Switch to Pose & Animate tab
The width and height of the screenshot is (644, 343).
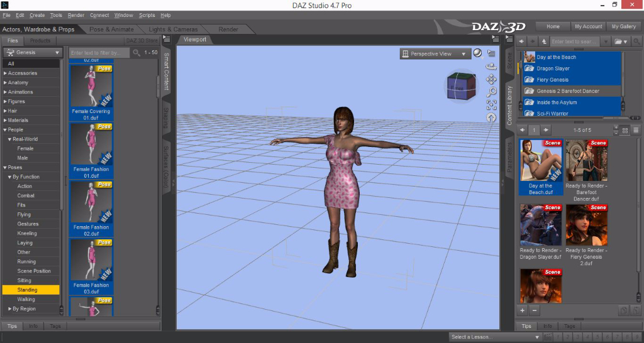click(x=111, y=29)
